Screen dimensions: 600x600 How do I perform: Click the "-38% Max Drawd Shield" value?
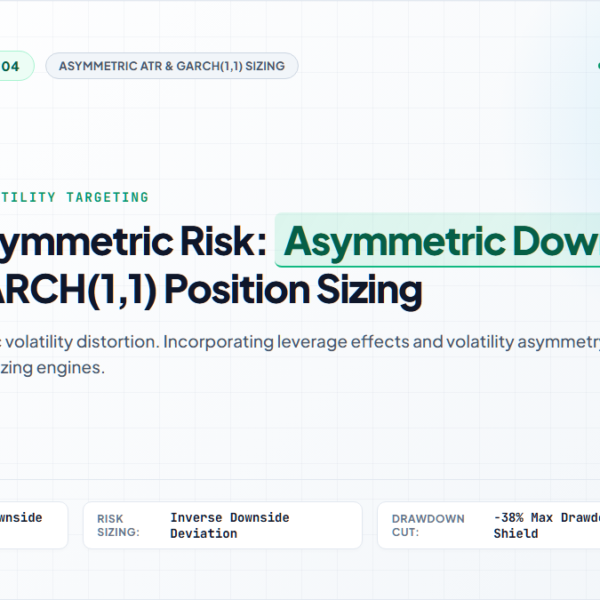pyautogui.click(x=546, y=525)
